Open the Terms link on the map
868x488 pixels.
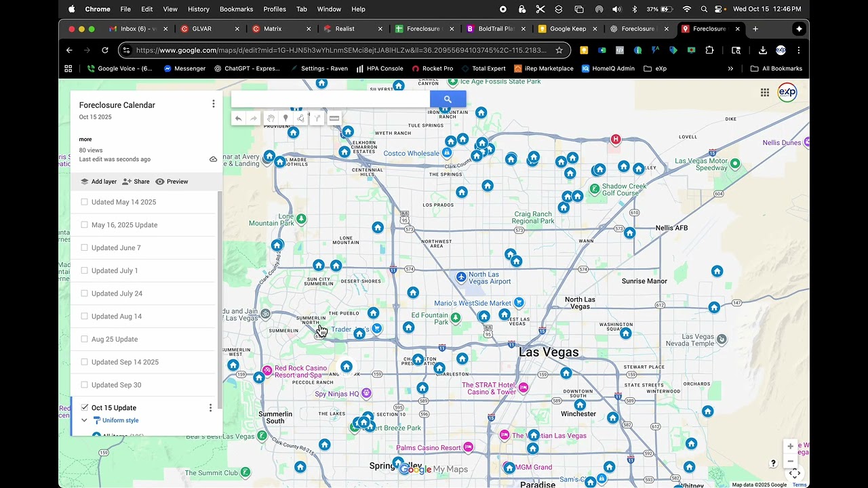(800, 485)
